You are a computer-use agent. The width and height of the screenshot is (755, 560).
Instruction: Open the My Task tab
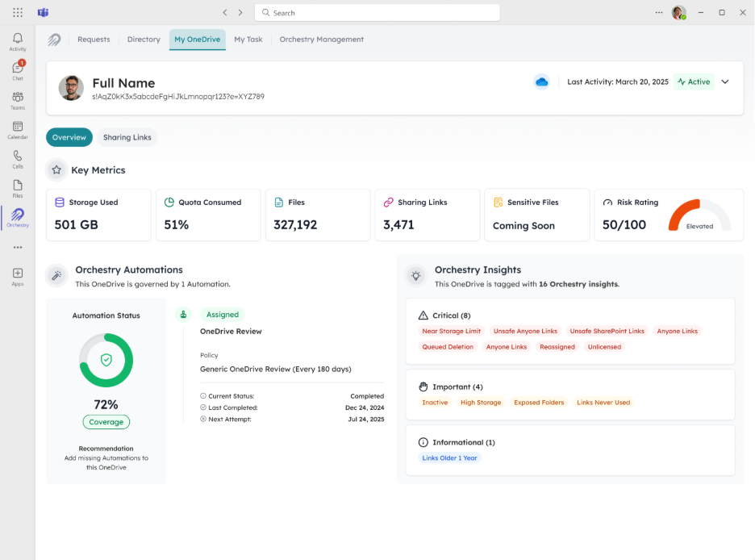click(248, 40)
